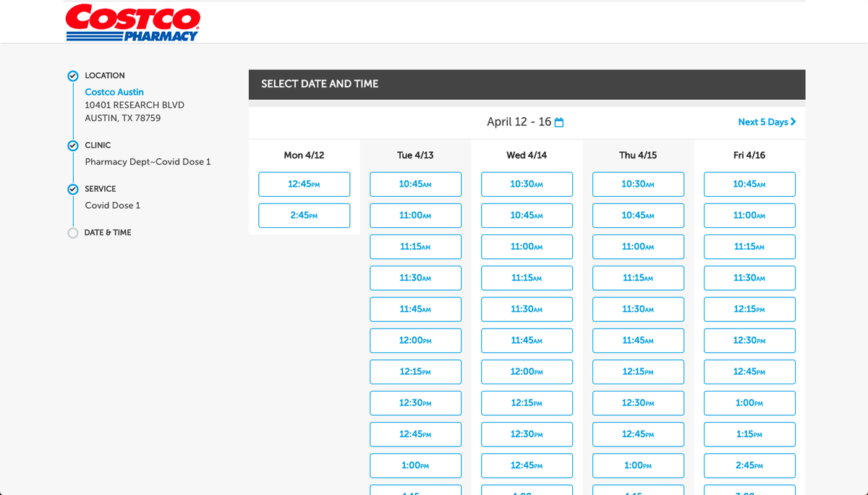Viewport: 868px width, 495px height.
Task: Select Wednesday 4/14 12:45PM slot
Action: tap(527, 465)
